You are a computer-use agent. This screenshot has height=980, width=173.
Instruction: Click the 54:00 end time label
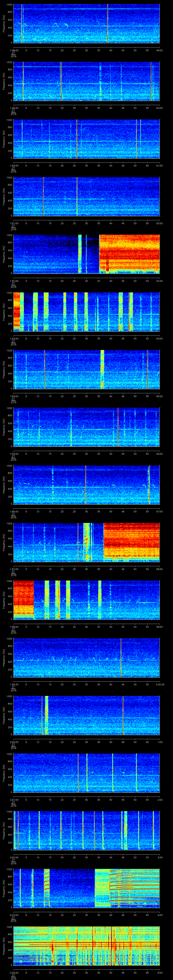[160, 339]
